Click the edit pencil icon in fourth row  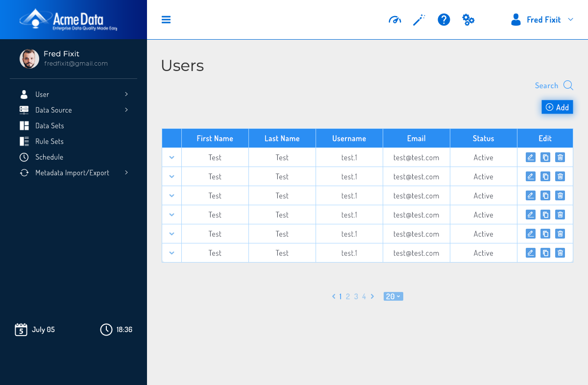(x=531, y=215)
